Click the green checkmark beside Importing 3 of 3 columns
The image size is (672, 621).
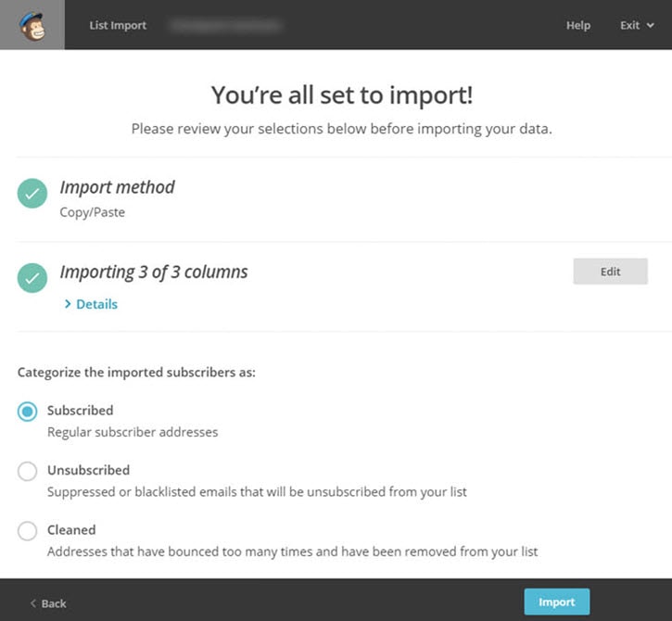click(32, 277)
